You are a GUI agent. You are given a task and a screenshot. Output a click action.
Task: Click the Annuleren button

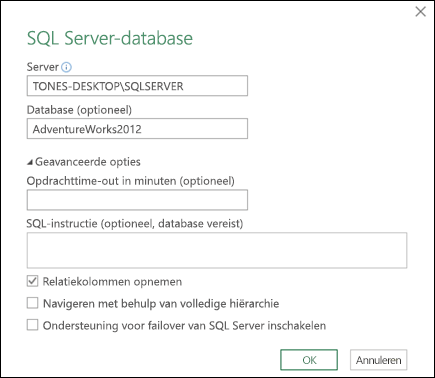pyautogui.click(x=378, y=360)
